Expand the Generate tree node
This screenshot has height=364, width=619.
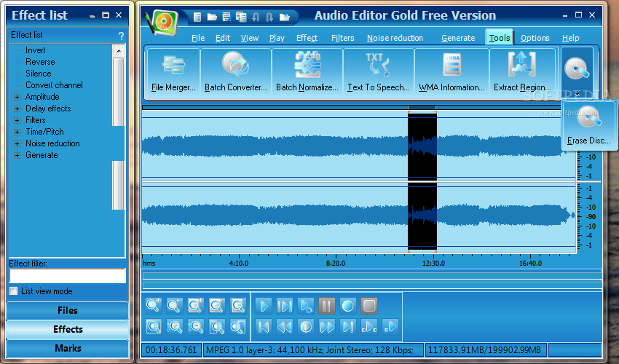click(17, 155)
